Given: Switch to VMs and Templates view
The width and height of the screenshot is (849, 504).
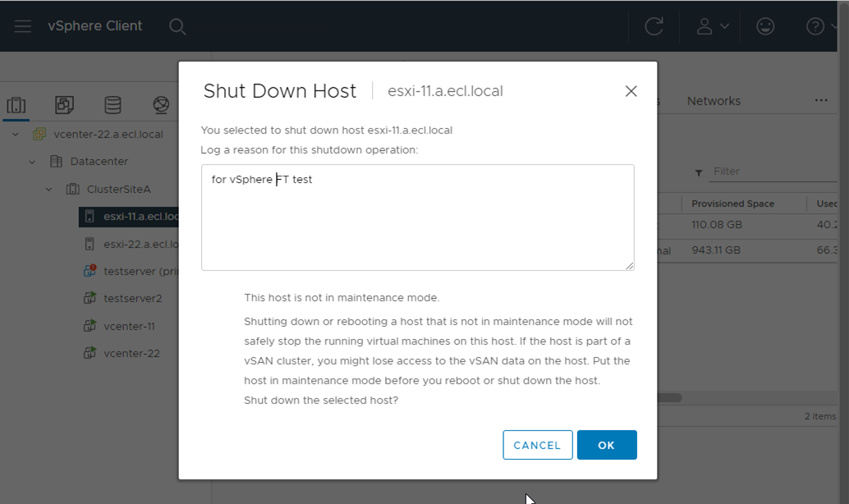Looking at the screenshot, I should coord(64,105).
